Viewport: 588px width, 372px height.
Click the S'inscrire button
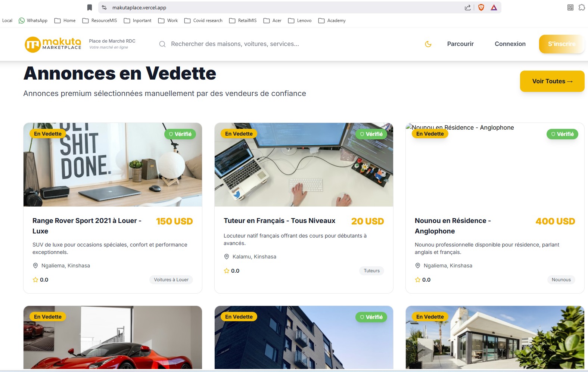click(561, 44)
